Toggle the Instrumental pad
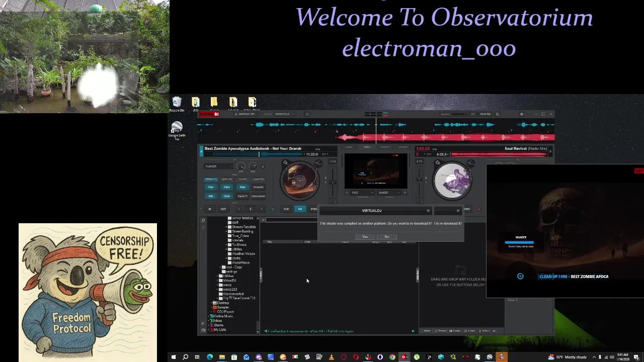Viewport: 644px width, 362px height. point(259,196)
